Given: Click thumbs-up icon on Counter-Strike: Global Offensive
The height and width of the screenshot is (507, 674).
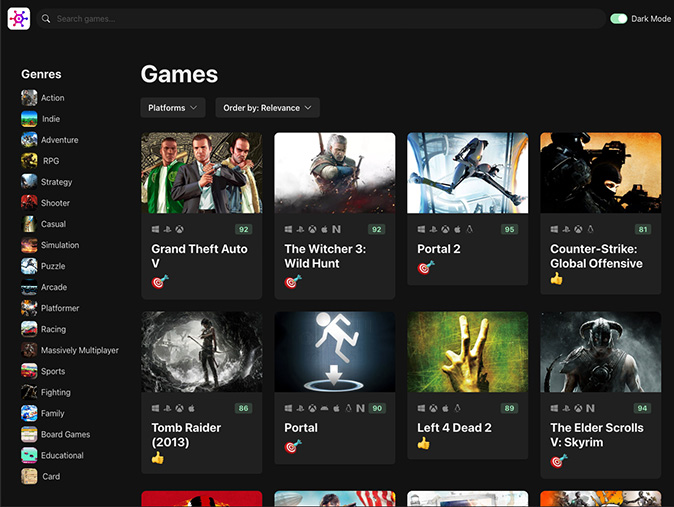Looking at the screenshot, I should tap(557, 279).
